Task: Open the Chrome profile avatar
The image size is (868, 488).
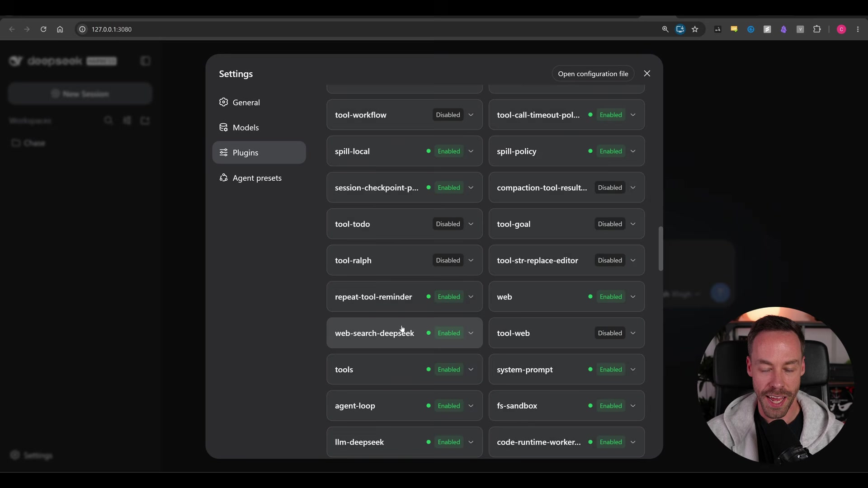Action: click(x=841, y=29)
